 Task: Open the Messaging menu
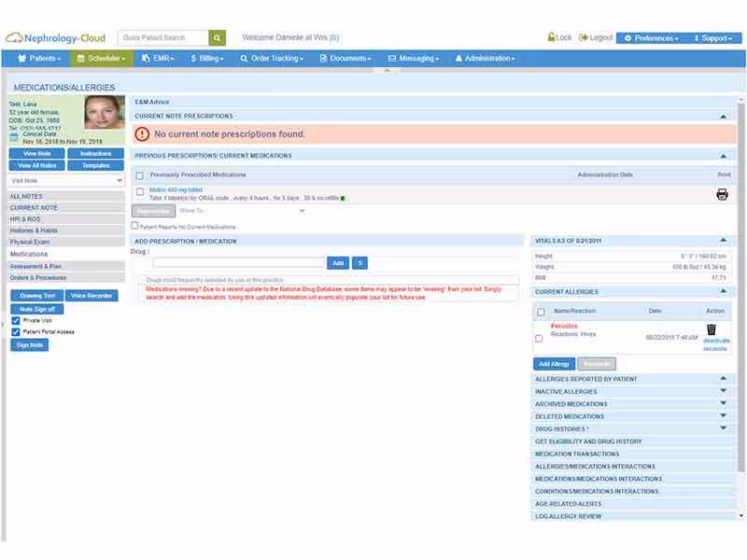413,58
